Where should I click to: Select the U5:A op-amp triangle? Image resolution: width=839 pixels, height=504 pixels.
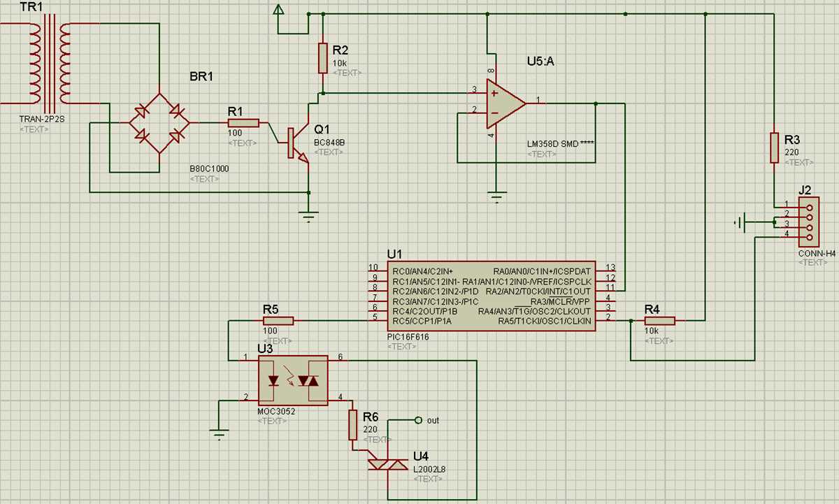(506, 102)
